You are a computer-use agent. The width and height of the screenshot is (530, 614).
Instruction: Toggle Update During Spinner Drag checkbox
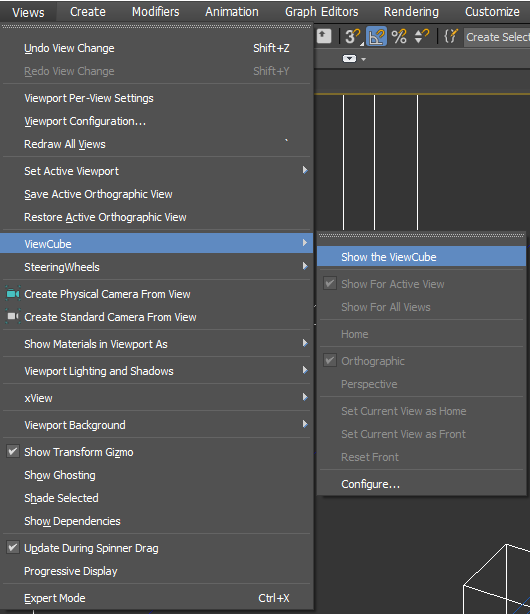click(13, 547)
